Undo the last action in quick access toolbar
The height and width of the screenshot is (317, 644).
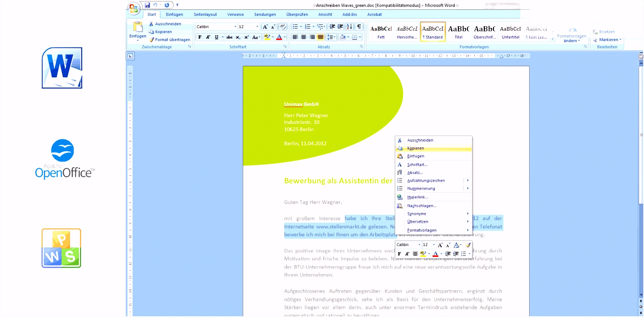pyautogui.click(x=155, y=5)
